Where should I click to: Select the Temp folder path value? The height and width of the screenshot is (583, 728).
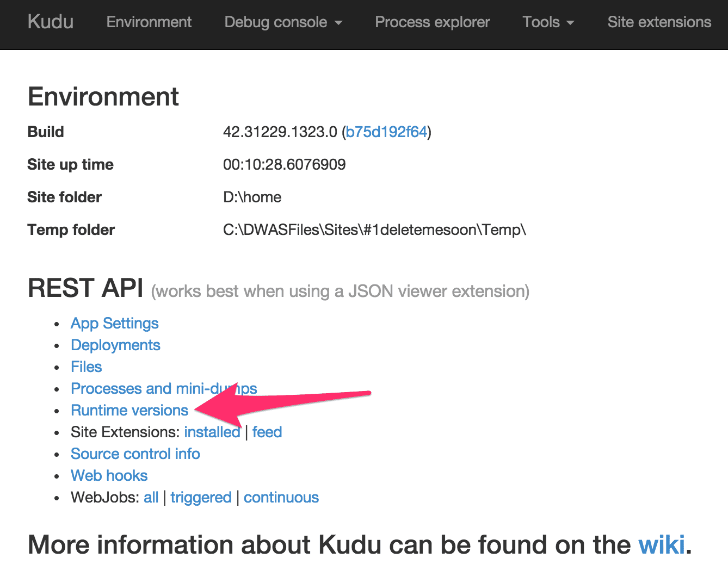pyautogui.click(x=375, y=230)
